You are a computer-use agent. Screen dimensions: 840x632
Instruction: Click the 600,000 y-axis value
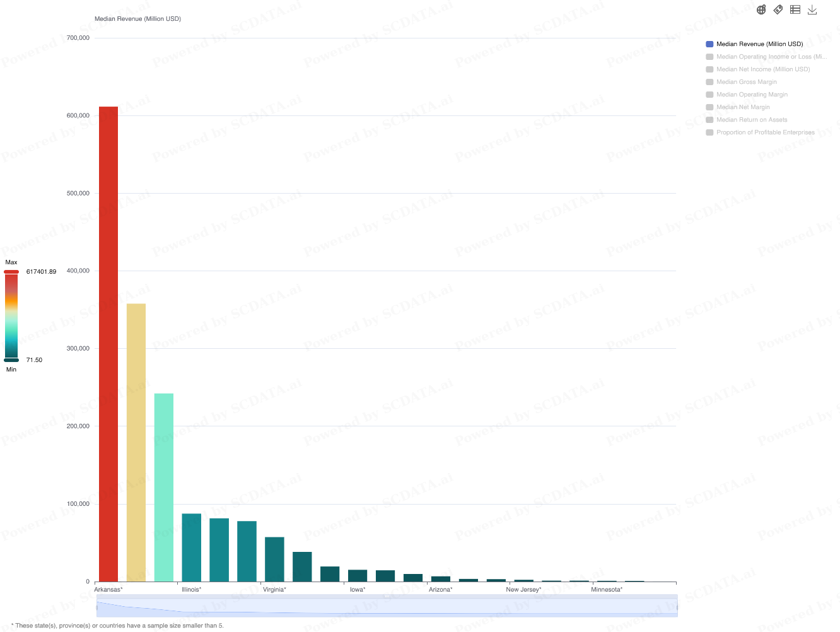click(78, 115)
